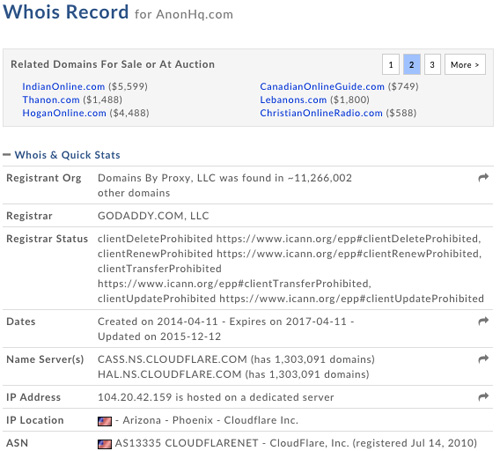Click the 'Updated on 2015-12-12' text
The width and height of the screenshot is (500, 451).
click(x=159, y=336)
